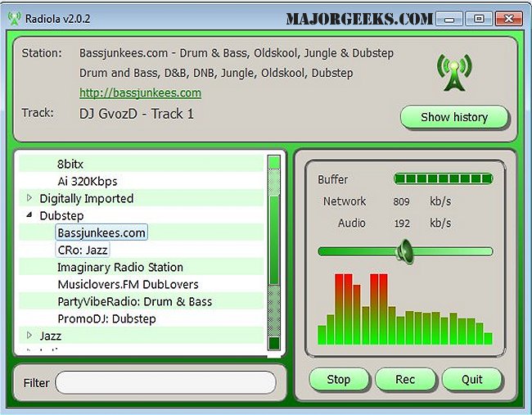Select the PromoDJ: Dubstep station
The image size is (532, 415).
coord(106,319)
